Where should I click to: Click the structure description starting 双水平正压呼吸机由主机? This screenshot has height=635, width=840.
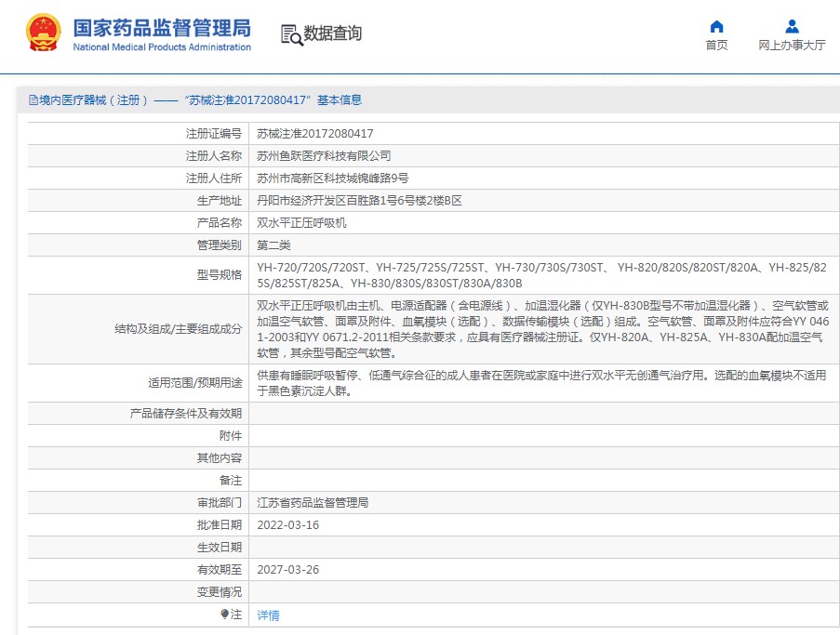click(x=542, y=329)
